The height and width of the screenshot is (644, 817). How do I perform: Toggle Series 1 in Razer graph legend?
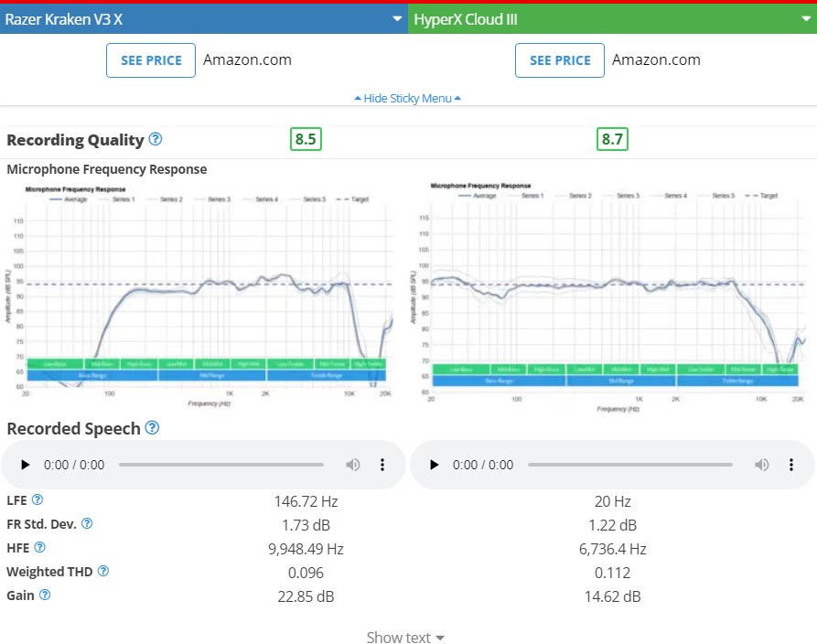tap(117, 199)
